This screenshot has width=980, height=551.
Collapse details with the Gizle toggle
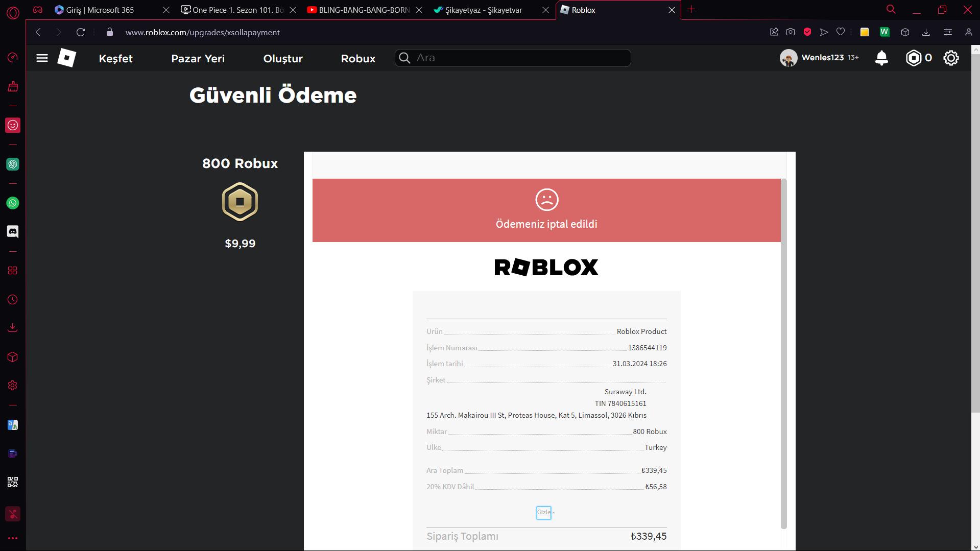tap(544, 512)
